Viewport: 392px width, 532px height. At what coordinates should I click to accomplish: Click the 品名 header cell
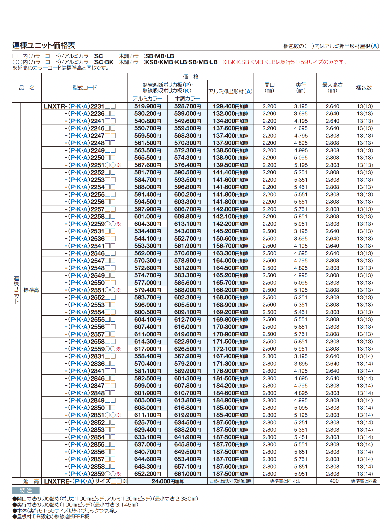click(27, 88)
